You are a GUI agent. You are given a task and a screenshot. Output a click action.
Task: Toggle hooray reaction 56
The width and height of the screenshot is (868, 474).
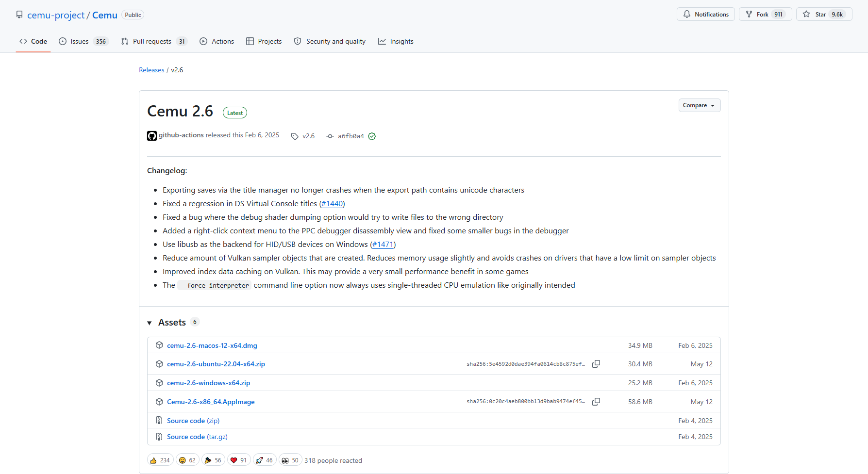tap(213, 460)
